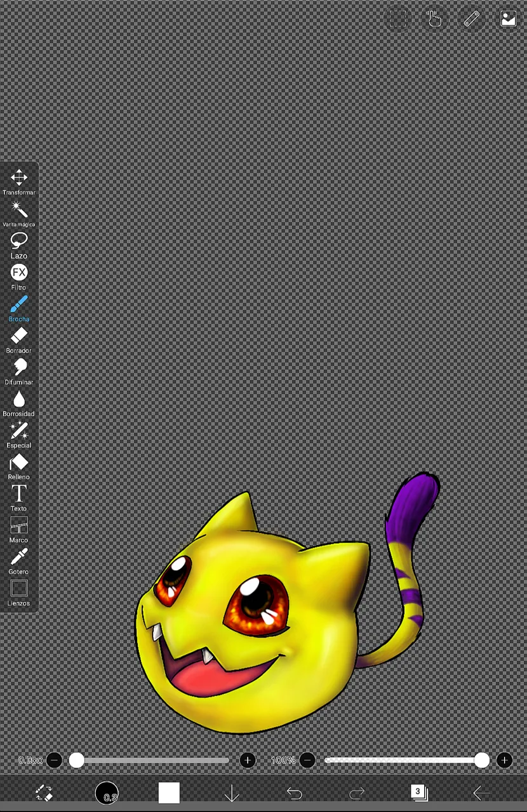Increase opacity with plus button
This screenshot has height=812, width=527.
point(504,760)
